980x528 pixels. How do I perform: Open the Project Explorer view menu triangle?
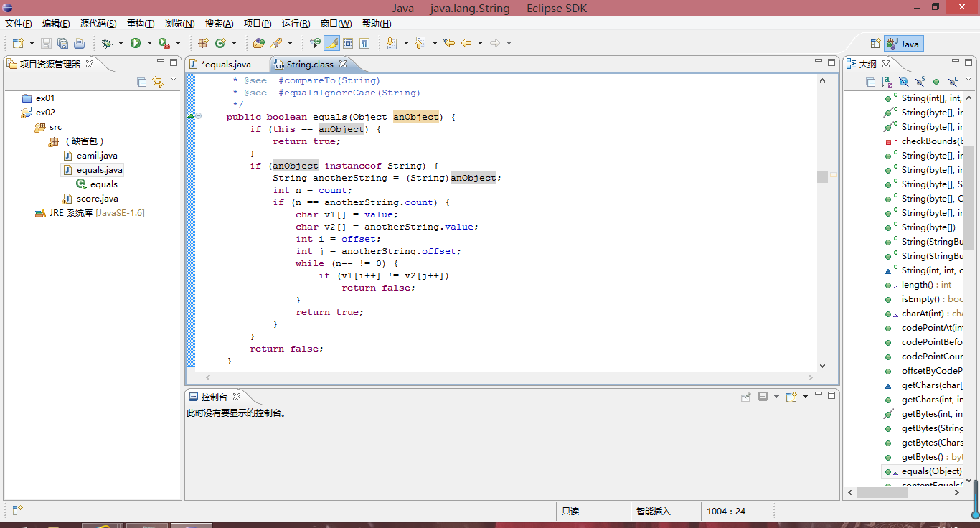[174, 79]
